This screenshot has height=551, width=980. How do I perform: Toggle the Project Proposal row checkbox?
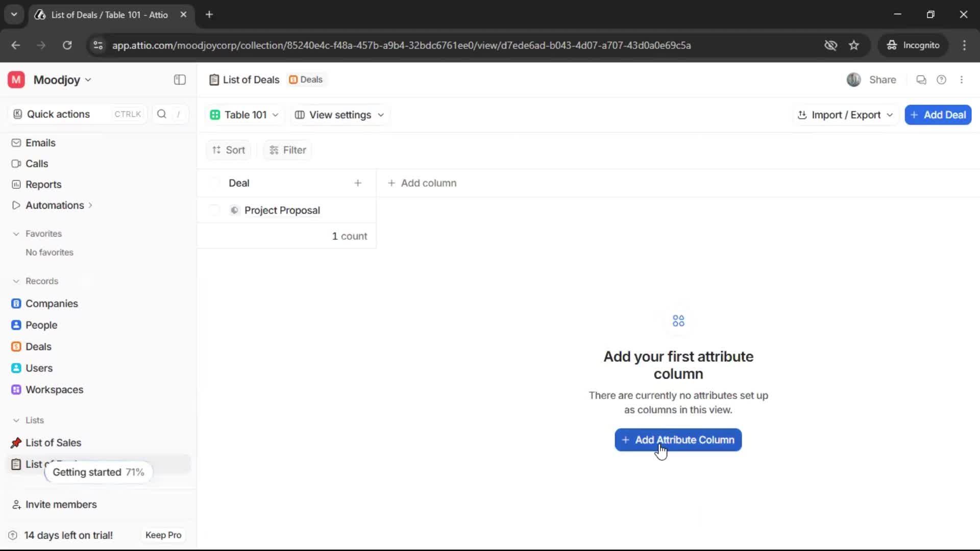point(214,210)
